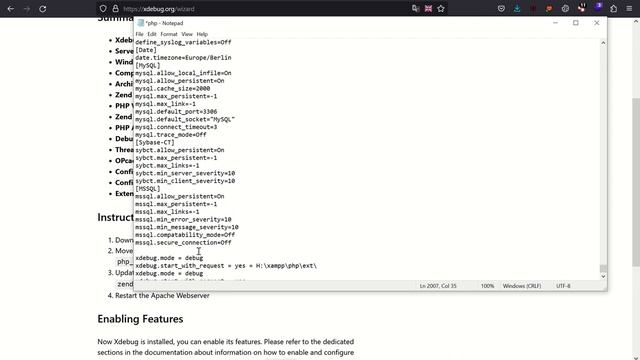Click the line date.timezone=Europe/Berlin
640x360 pixels.
[183, 58]
